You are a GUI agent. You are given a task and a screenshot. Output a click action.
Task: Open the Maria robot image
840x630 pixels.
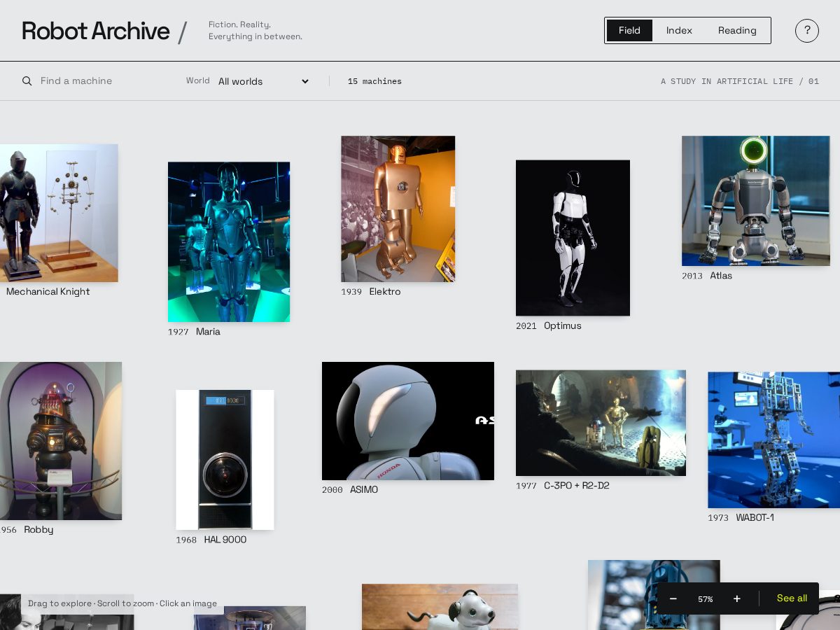229,242
